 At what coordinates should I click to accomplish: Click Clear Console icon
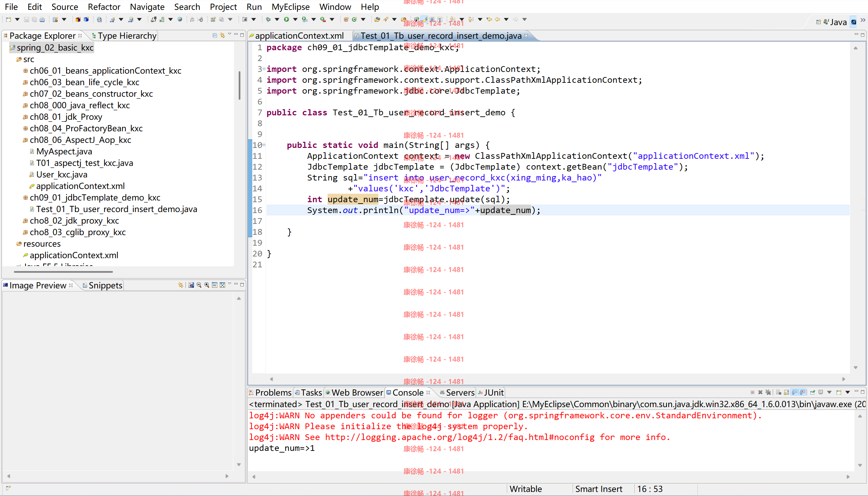(x=779, y=393)
